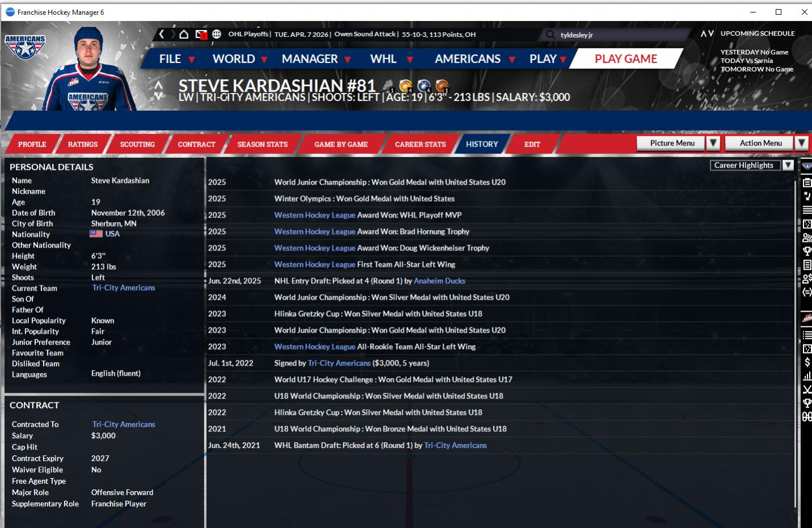The height and width of the screenshot is (528, 812).
Task: Open Tri-City Americans link next to Current Team
Action: 124,288
